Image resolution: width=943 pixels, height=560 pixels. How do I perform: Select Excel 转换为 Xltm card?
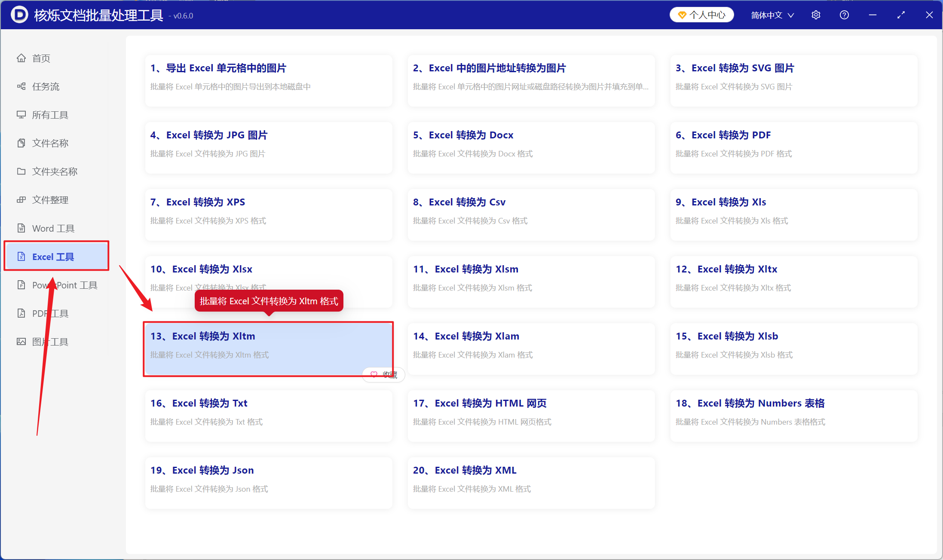pyautogui.click(x=269, y=349)
